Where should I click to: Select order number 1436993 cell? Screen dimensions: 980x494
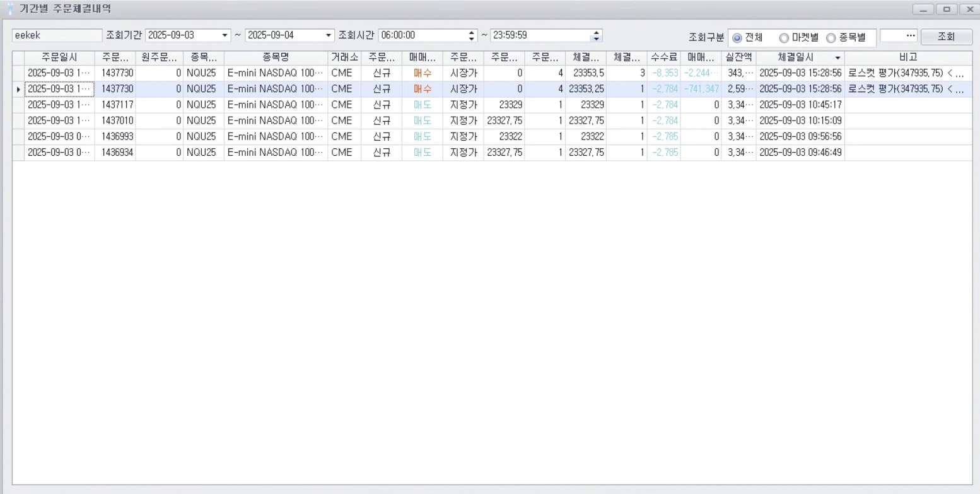(115, 136)
